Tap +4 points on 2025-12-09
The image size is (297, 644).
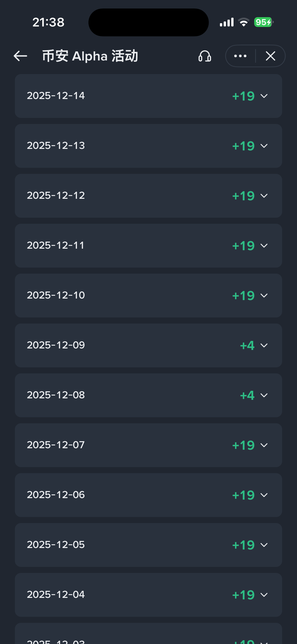tap(247, 345)
